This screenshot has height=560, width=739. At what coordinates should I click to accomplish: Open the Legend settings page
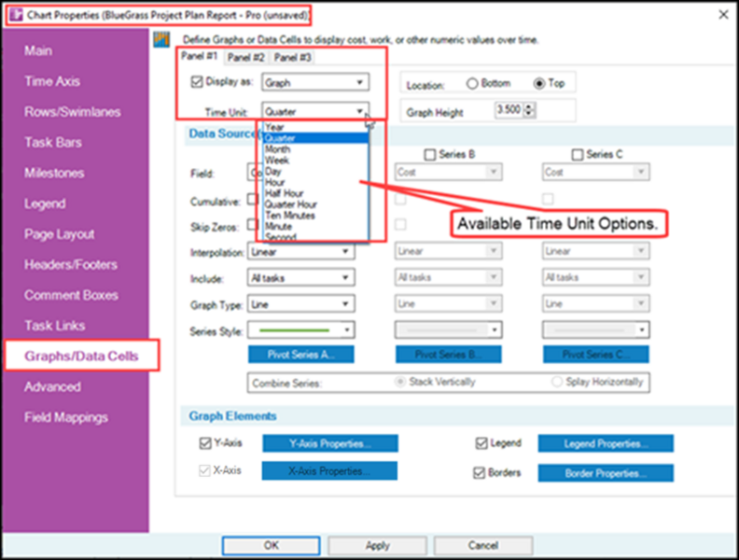45,203
